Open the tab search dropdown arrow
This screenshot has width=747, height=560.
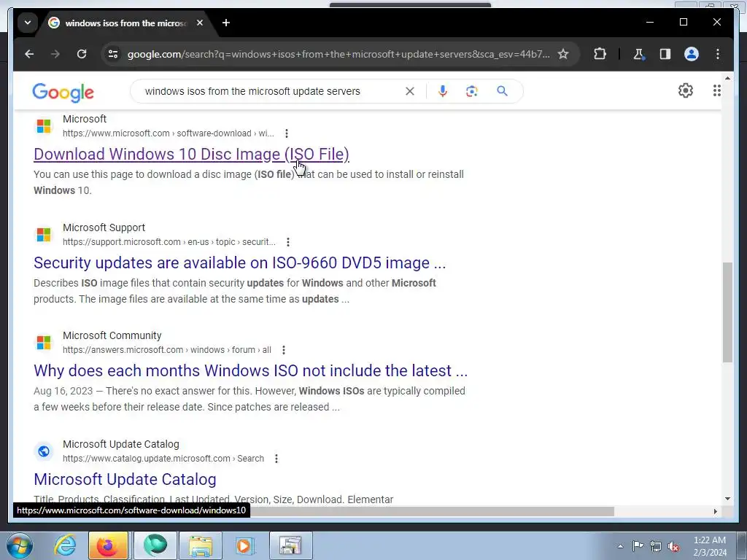[x=28, y=23]
